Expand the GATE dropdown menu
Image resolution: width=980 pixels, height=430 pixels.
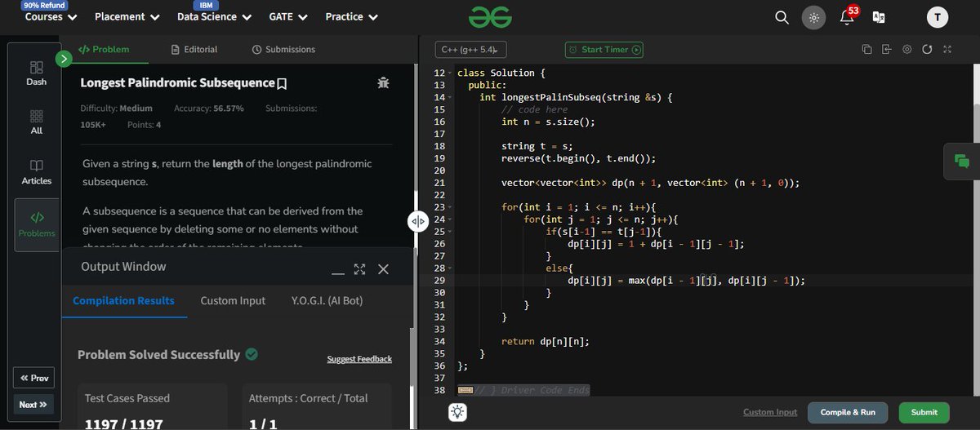(287, 16)
